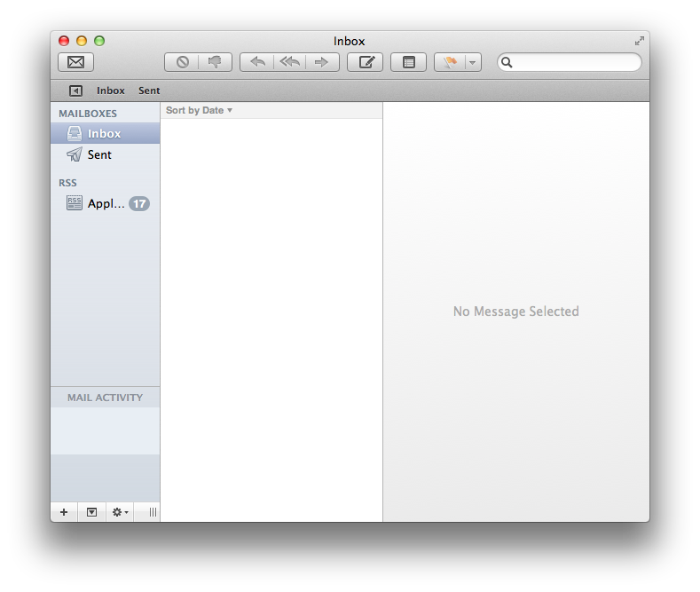Viewport: 700px width, 592px height.
Task: Click the Get Mail envelope icon
Action: pyautogui.click(x=75, y=62)
